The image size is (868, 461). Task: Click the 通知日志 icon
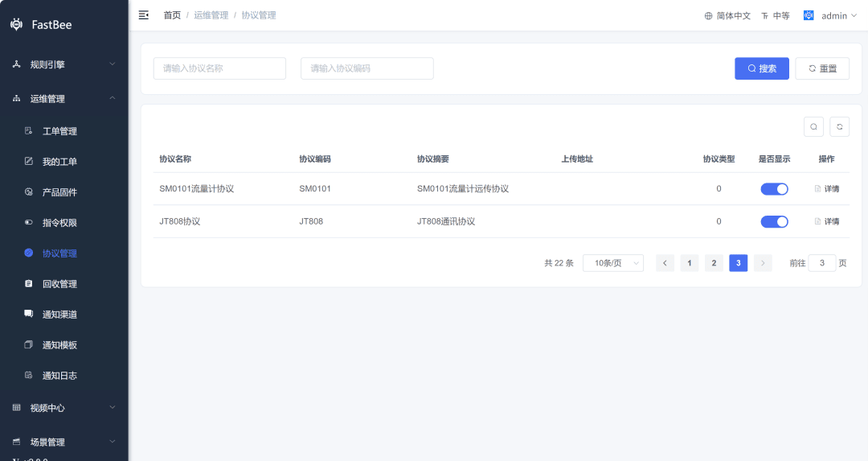tap(29, 375)
